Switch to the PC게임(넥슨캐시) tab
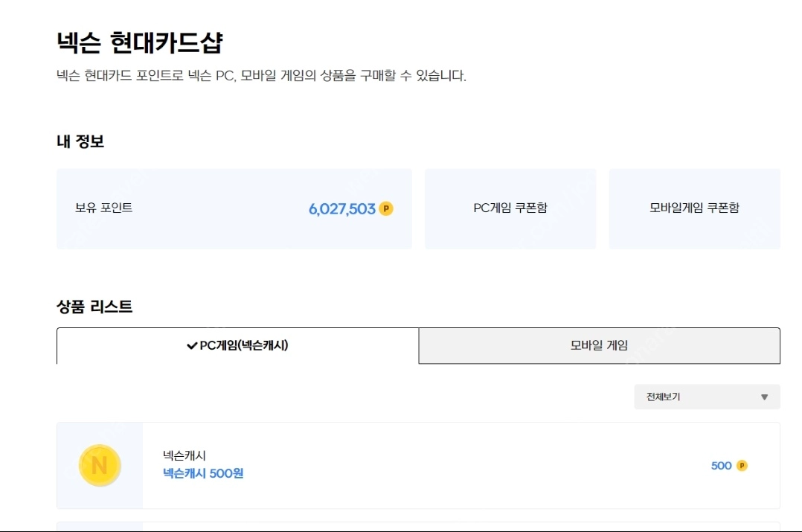The width and height of the screenshot is (802, 532). [238, 346]
